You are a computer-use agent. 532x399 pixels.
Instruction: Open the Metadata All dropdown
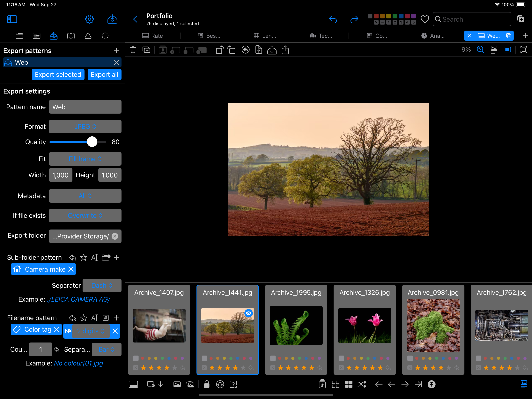pos(85,196)
